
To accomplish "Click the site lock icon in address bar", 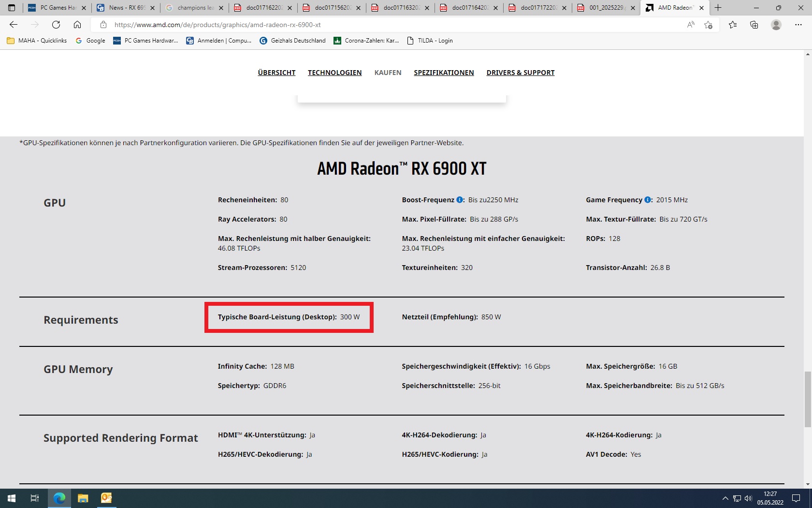I will [103, 25].
